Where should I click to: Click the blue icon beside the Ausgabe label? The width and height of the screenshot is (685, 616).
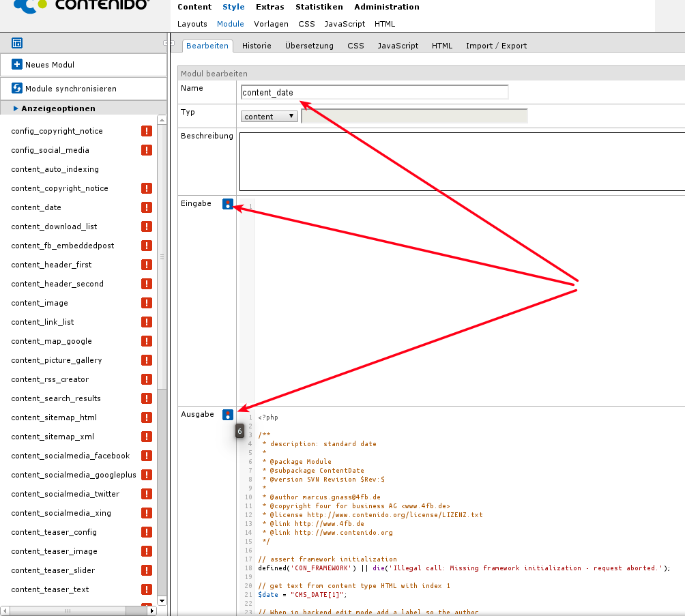[228, 414]
